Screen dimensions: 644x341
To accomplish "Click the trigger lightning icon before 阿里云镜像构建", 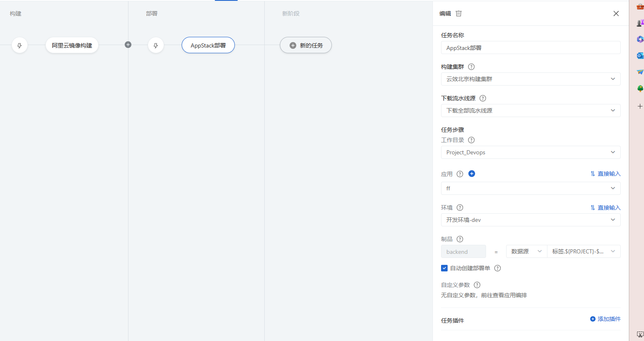I will tap(20, 45).
